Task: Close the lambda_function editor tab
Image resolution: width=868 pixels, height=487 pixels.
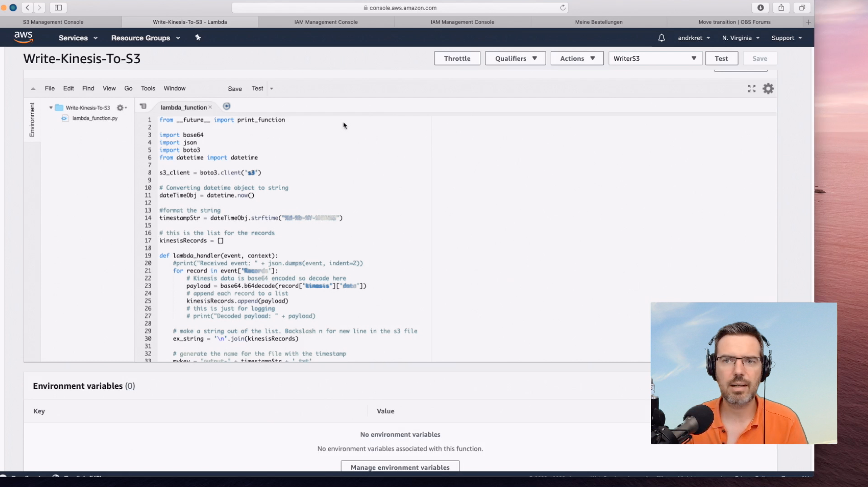Action: (210, 107)
